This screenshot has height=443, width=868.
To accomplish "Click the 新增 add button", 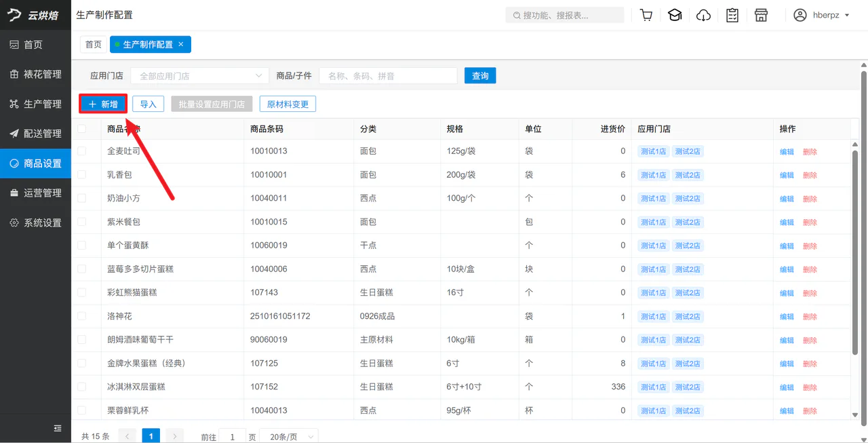I will 103,104.
